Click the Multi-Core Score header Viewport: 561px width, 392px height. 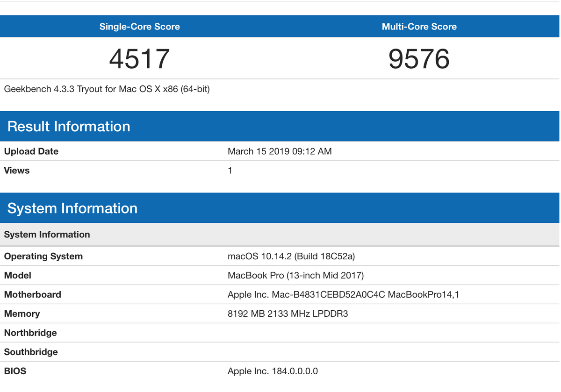pyautogui.click(x=419, y=27)
